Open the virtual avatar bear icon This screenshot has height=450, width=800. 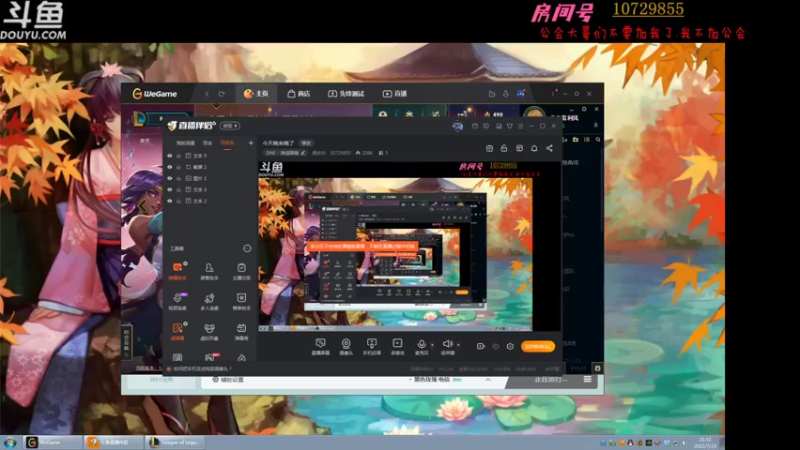coord(209,331)
